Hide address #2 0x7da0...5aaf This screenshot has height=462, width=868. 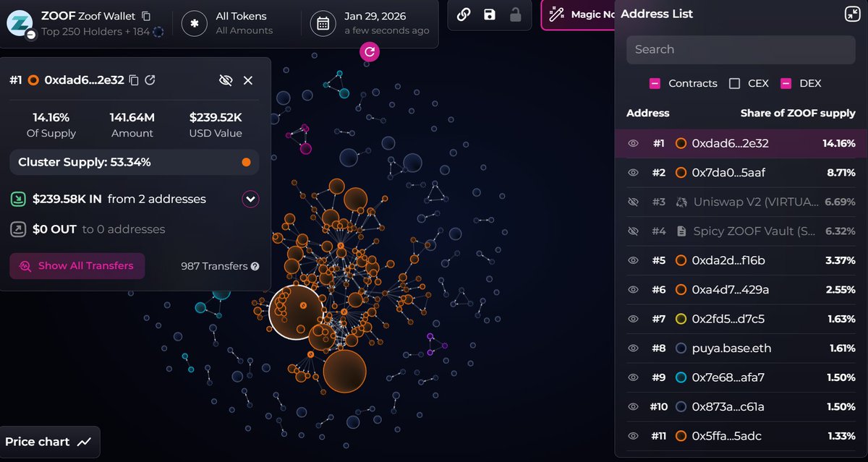click(633, 173)
